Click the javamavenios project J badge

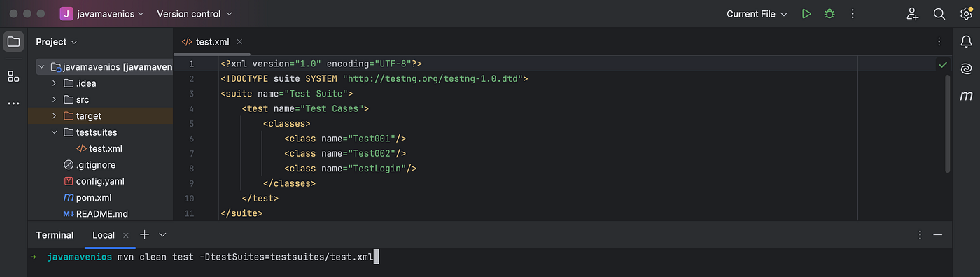click(67, 14)
